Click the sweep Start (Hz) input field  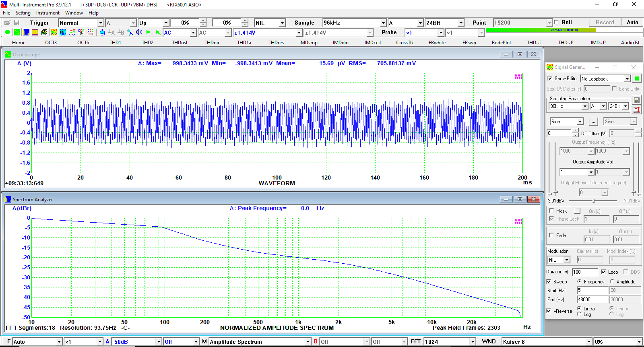(x=592, y=290)
